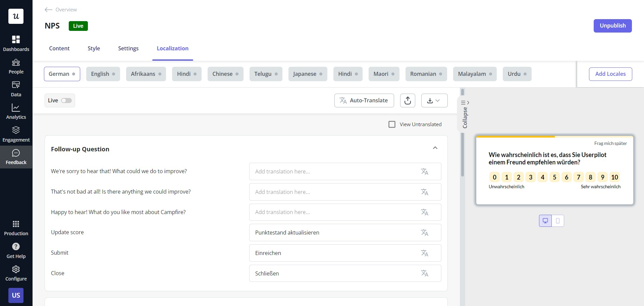Open the download options dropdown arrow

439,100
